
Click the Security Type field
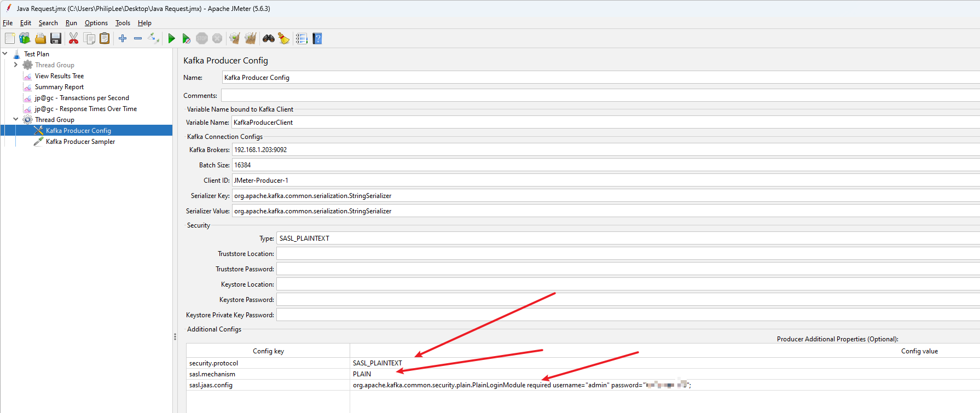click(x=624, y=239)
